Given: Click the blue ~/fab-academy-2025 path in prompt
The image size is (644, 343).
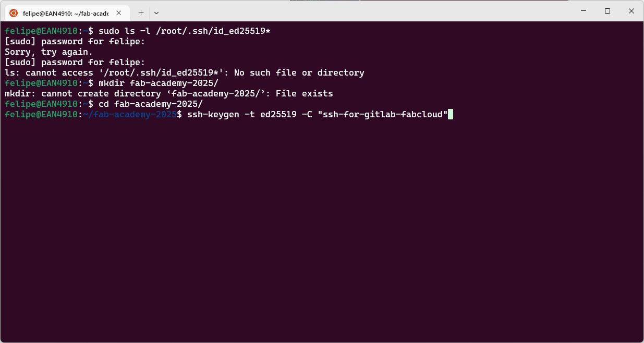Looking at the screenshot, I should [x=130, y=114].
